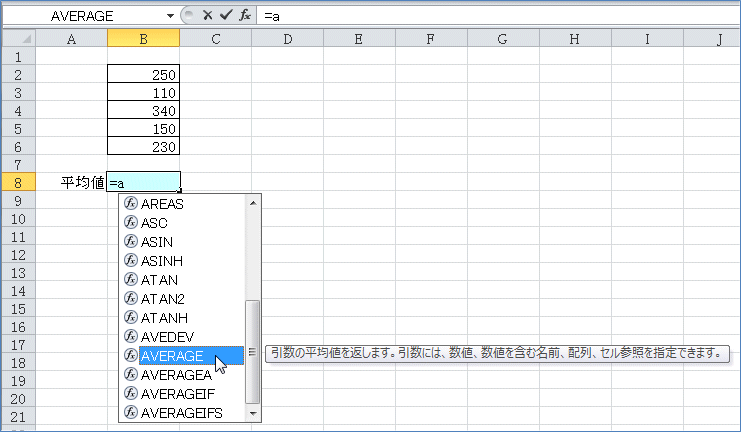Viewport: 741px width, 432px height.
Task: Click the fx icon beside AREAS
Action: coord(130,203)
